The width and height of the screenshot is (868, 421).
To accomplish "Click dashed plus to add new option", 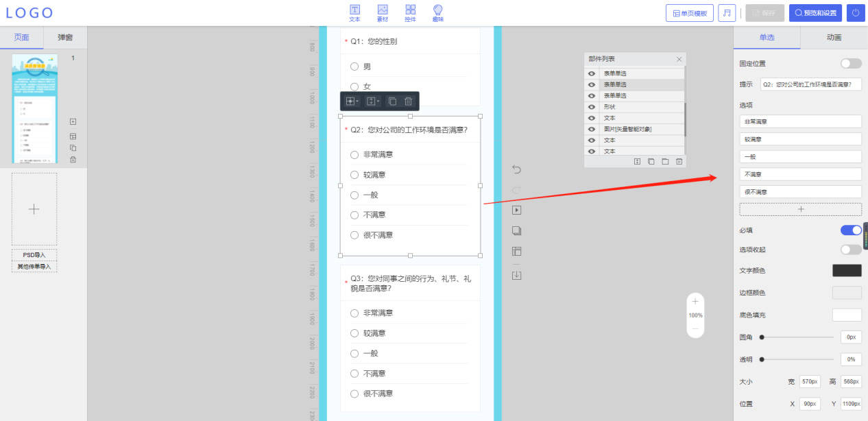I will [x=800, y=209].
